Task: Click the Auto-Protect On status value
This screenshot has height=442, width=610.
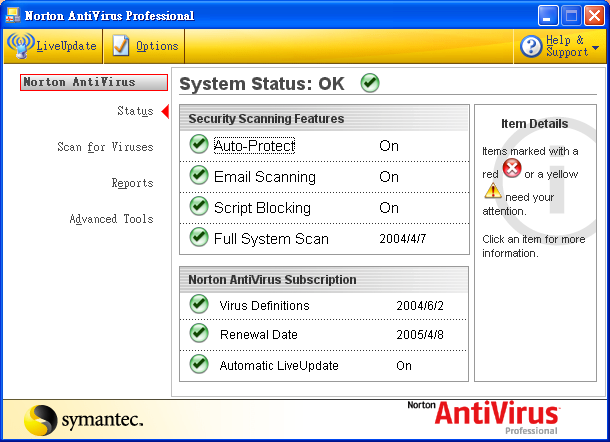Action: click(x=389, y=146)
